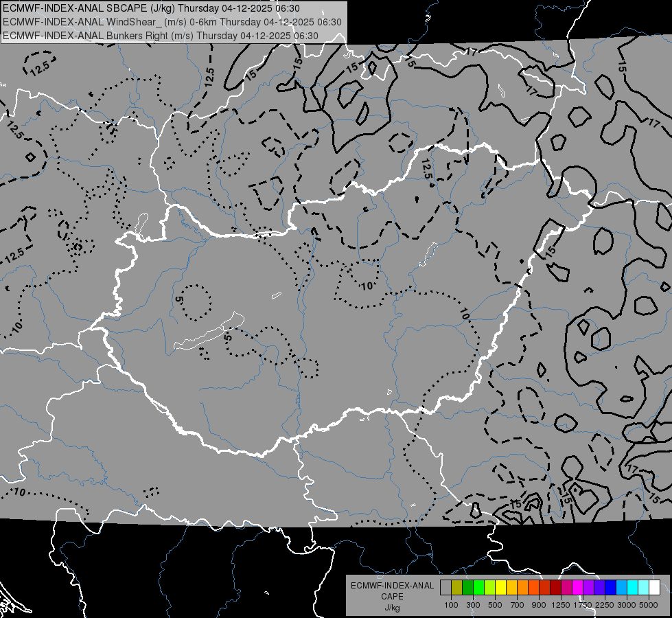Viewport: 672px width, 618px height.
Task: Click the 700 tick label
Action: point(518,605)
